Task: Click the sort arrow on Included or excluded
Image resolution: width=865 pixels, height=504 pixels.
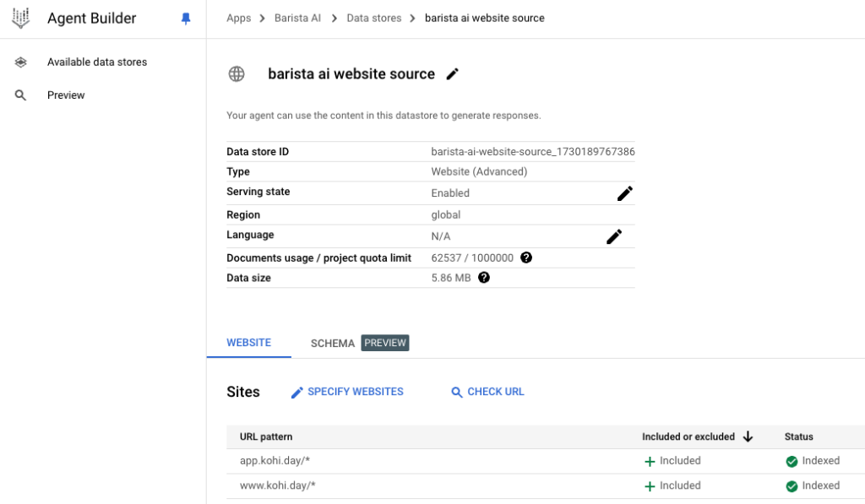Action: tap(748, 436)
